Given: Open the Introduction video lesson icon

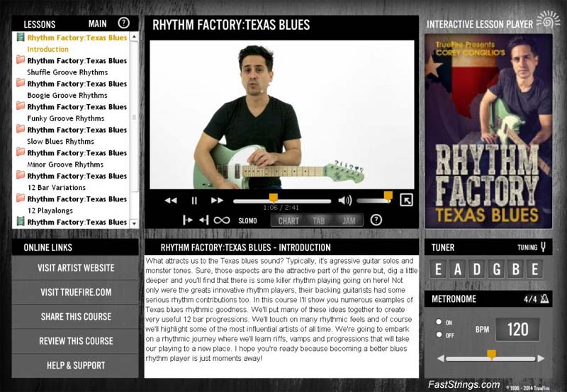Looking at the screenshot, I should (x=21, y=38).
